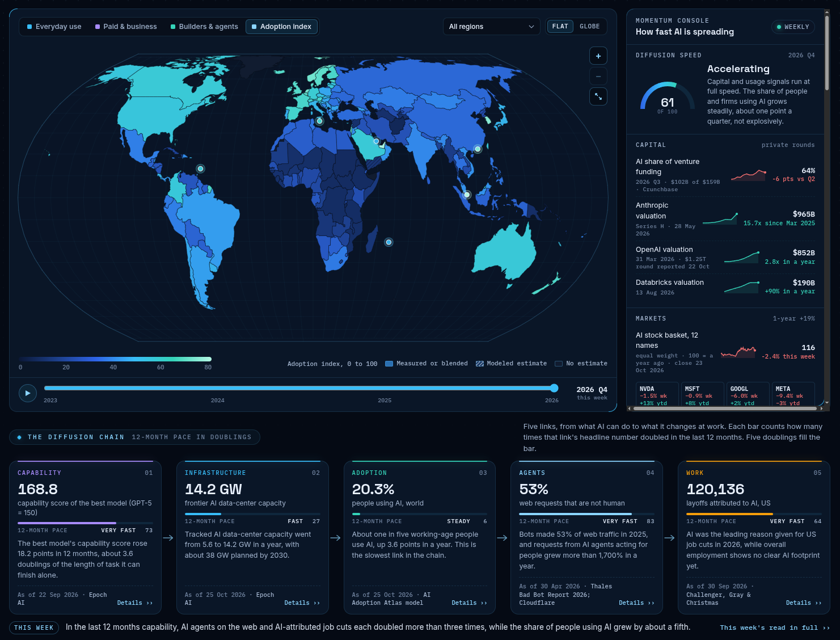Screen dimensions: 840x640
Task: Select the Persian Gulf map marker
Action: tap(376, 141)
